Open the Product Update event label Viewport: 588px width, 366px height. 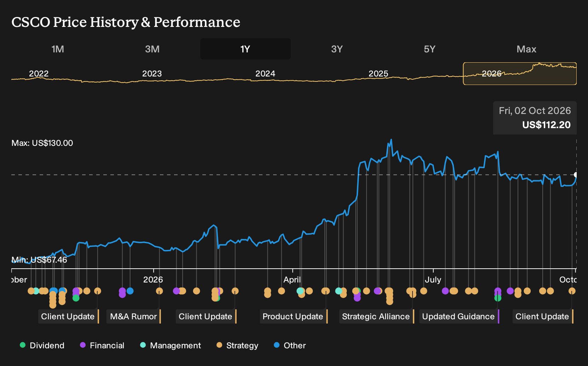(293, 316)
